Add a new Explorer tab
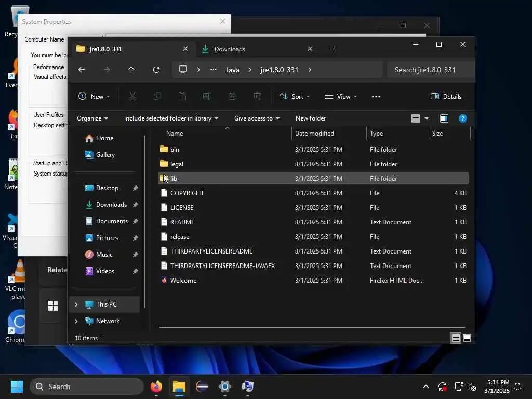532x399 pixels. click(x=332, y=49)
